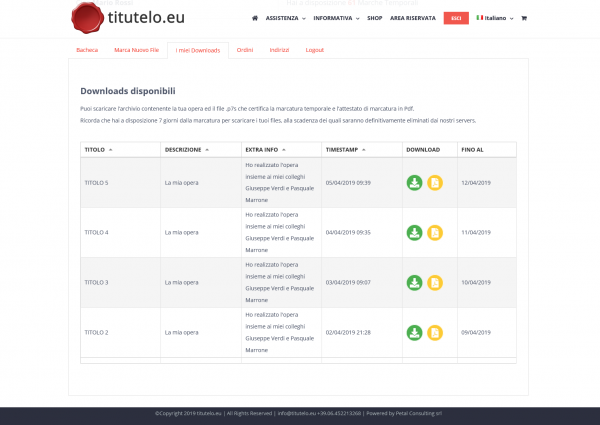Sort table by Titolo column
Image resolution: width=600 pixels, height=425 pixels.
[98, 149]
